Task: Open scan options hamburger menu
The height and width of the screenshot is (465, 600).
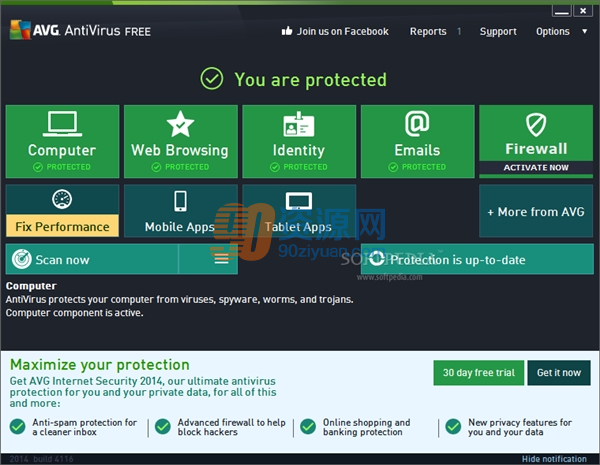Action: [221, 259]
